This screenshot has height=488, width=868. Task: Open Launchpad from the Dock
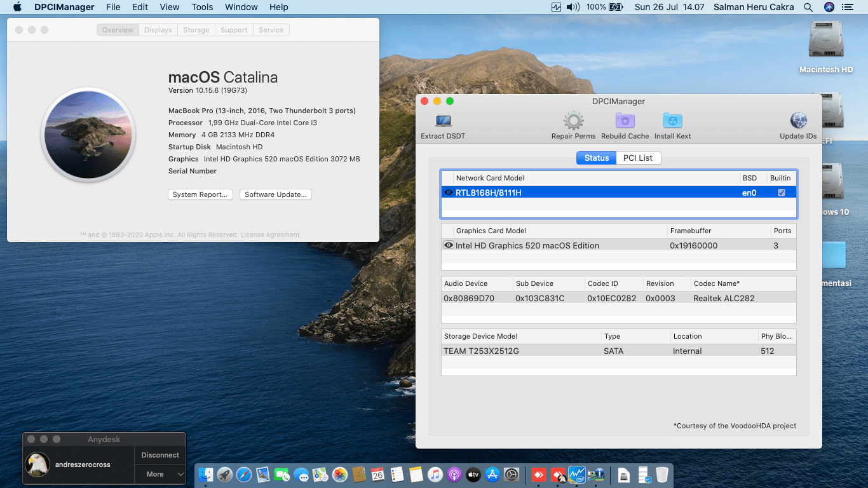224,474
